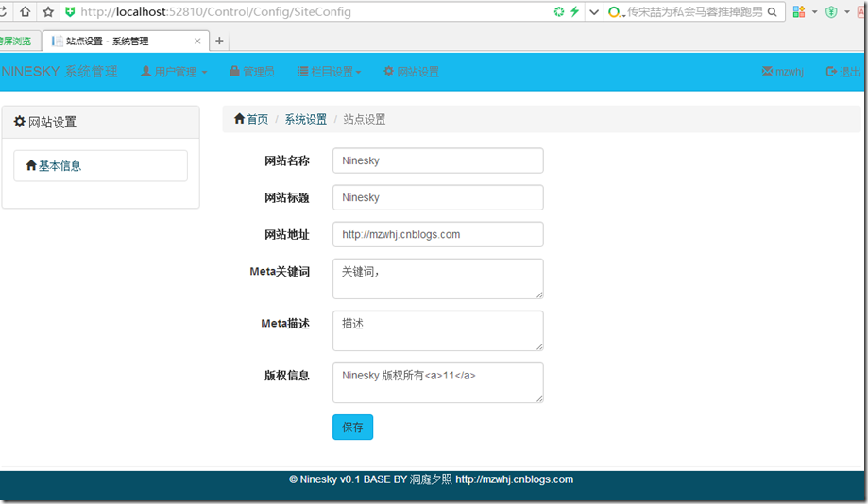Click the green shield security icon in address bar
This screenshot has width=868, height=504.
[x=70, y=12]
